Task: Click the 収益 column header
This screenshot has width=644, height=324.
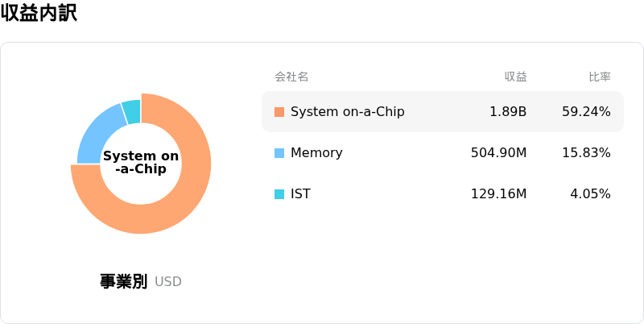Action: pyautogui.click(x=516, y=77)
